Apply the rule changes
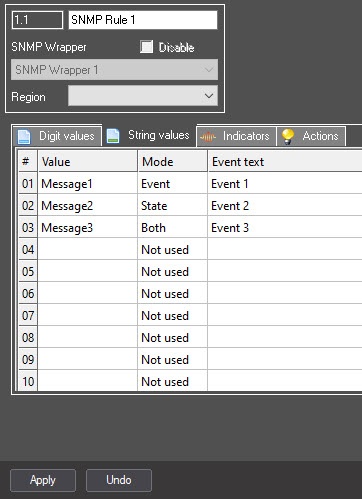The width and height of the screenshot is (362, 499). click(43, 480)
